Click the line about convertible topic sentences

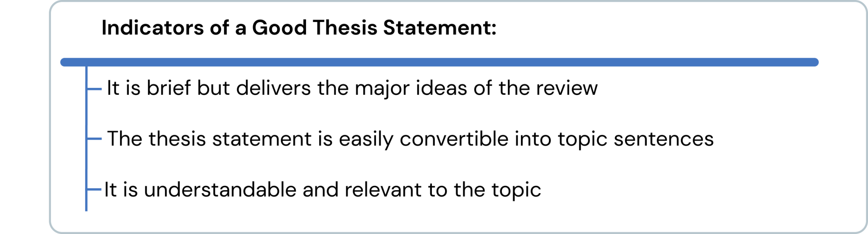tap(410, 139)
